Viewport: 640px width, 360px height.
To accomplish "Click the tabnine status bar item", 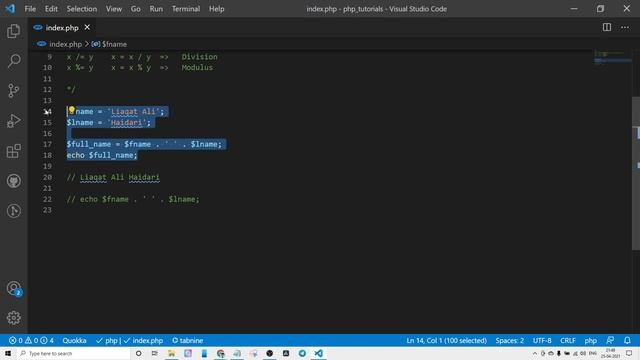I will pyautogui.click(x=188, y=340).
